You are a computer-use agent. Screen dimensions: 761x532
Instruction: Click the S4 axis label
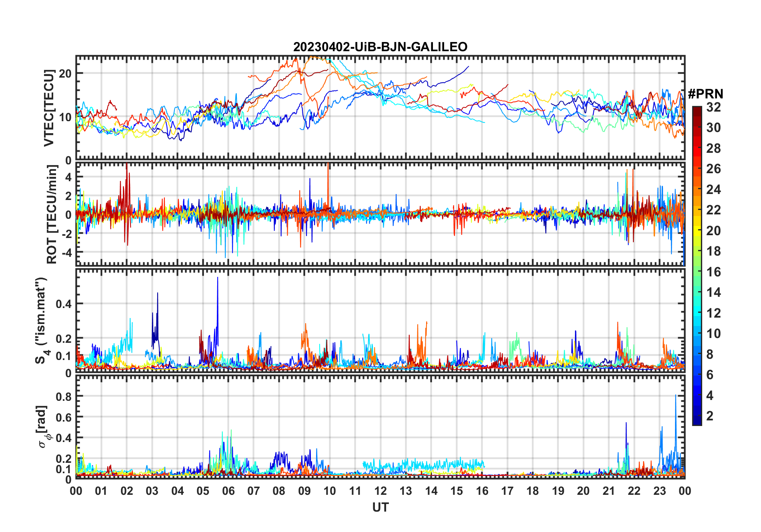42,320
